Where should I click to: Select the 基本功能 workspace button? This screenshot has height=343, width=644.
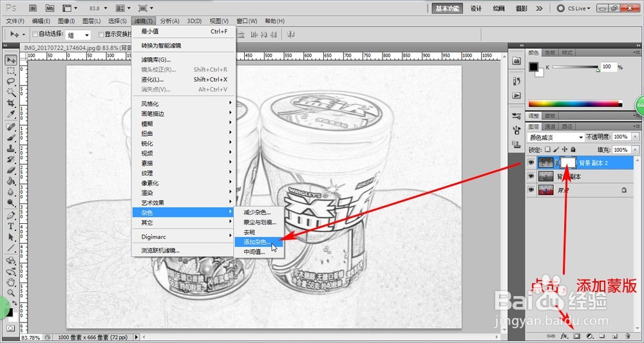(448, 8)
